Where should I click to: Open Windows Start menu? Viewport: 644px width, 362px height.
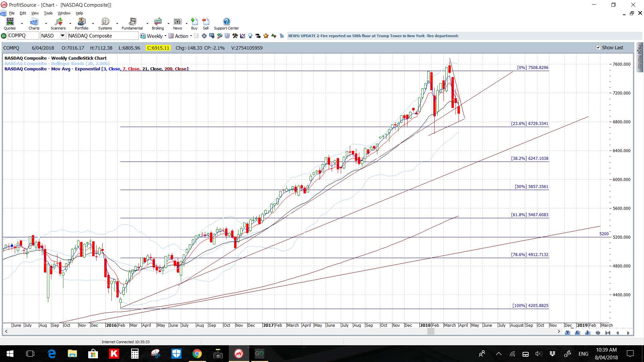10,354
